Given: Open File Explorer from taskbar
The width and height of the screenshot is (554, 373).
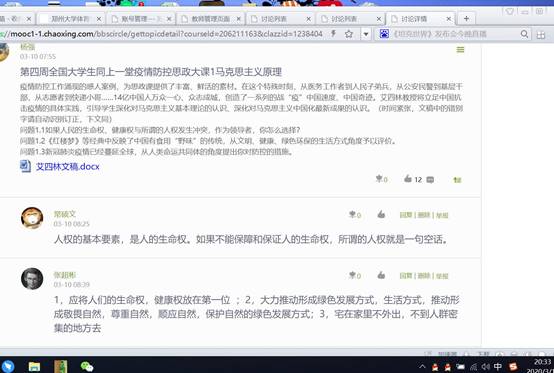Looking at the screenshot, I should click(x=34, y=366).
